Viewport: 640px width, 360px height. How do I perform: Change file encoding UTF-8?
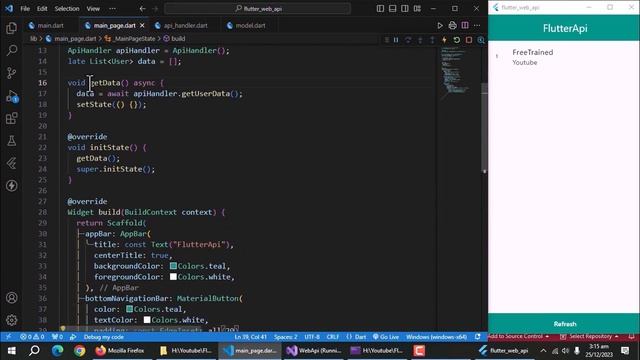click(x=312, y=337)
